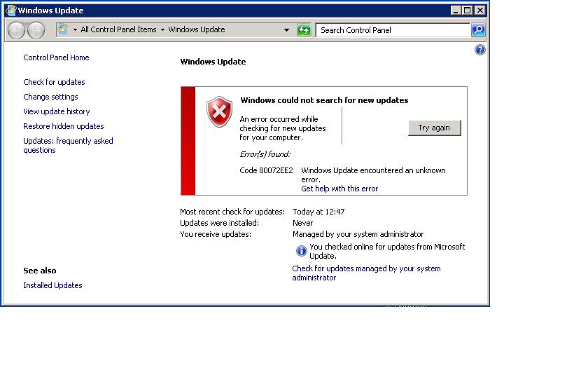
Task: Click Check for updates in sidebar
Action: point(54,82)
